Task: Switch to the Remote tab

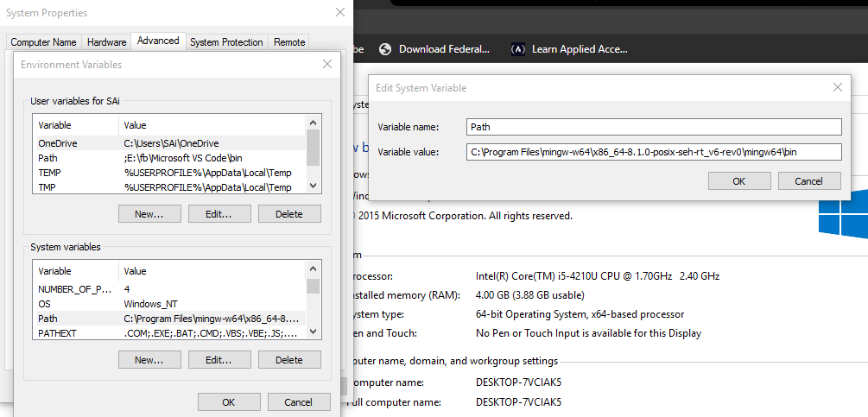Action: pyautogui.click(x=289, y=42)
